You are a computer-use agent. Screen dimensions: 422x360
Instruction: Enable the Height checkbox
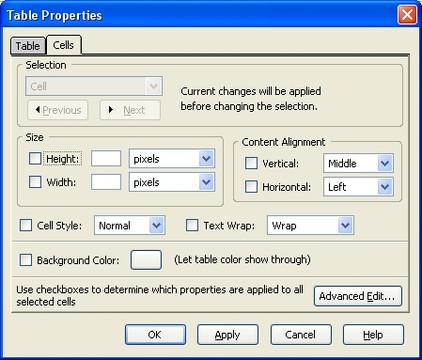point(35,159)
